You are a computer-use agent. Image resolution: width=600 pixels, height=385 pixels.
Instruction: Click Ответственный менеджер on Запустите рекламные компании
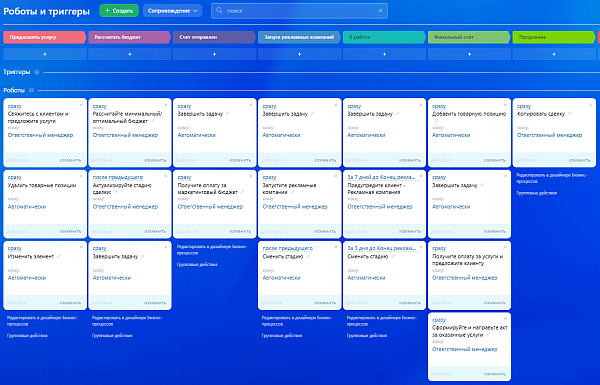(295, 207)
